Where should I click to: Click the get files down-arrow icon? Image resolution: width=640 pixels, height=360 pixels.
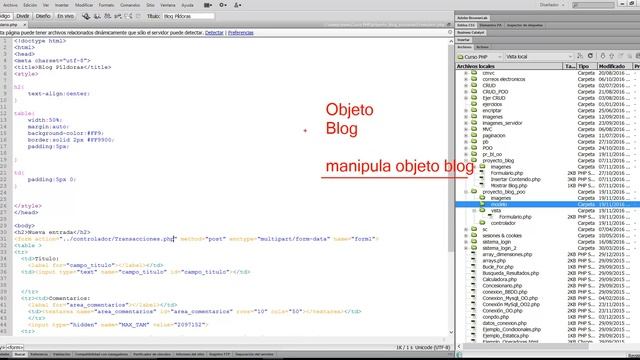click(x=602, y=56)
